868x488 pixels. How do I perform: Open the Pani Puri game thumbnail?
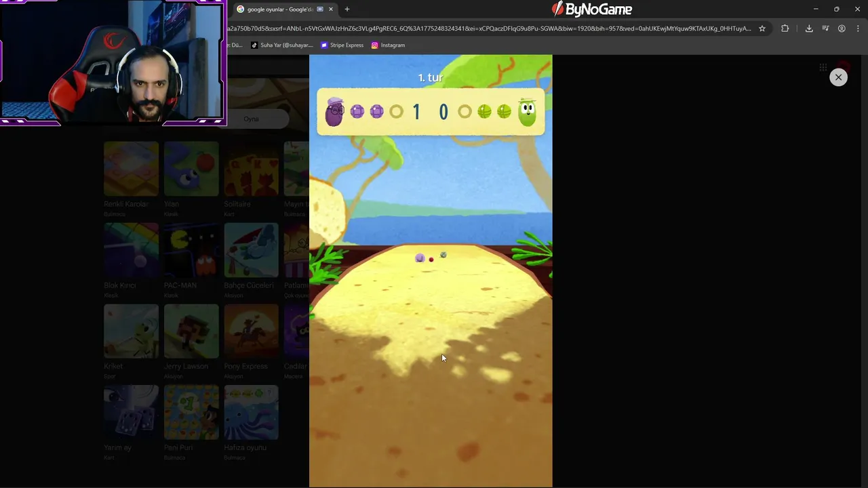click(191, 413)
